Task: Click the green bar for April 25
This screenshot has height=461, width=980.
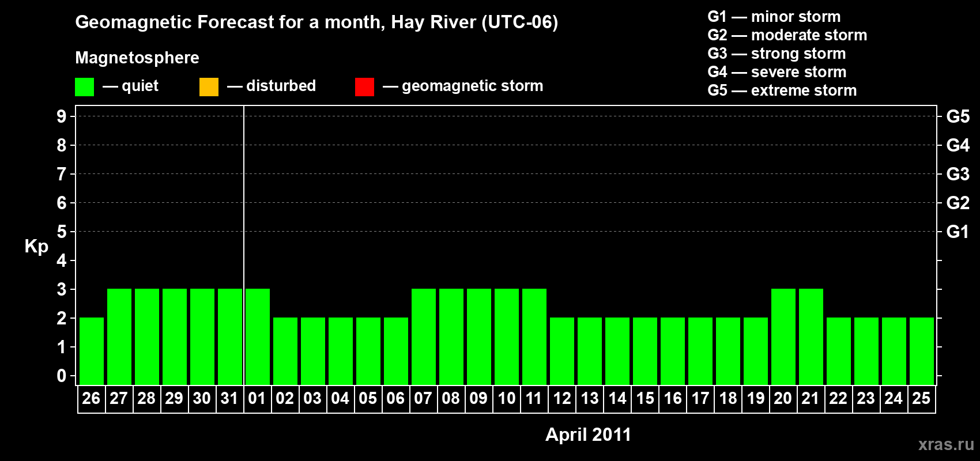Action: click(922, 351)
